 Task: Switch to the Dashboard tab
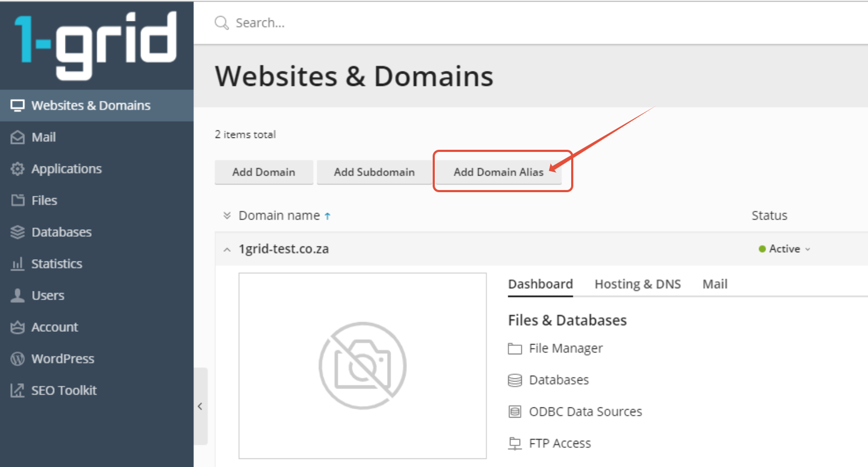tap(541, 284)
